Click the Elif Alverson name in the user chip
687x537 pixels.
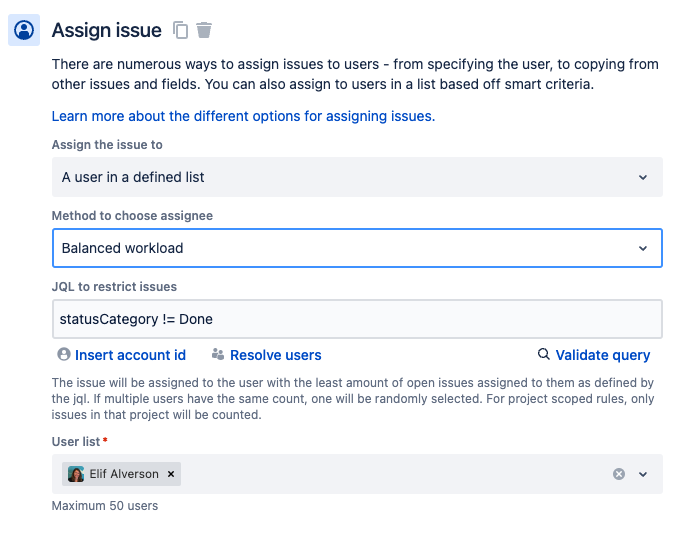124,474
